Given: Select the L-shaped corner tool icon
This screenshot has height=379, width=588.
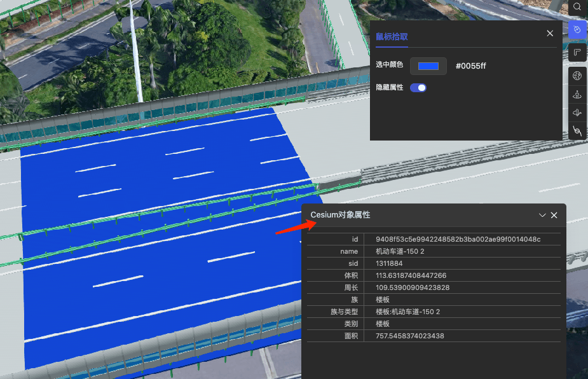Looking at the screenshot, I should 577,52.
